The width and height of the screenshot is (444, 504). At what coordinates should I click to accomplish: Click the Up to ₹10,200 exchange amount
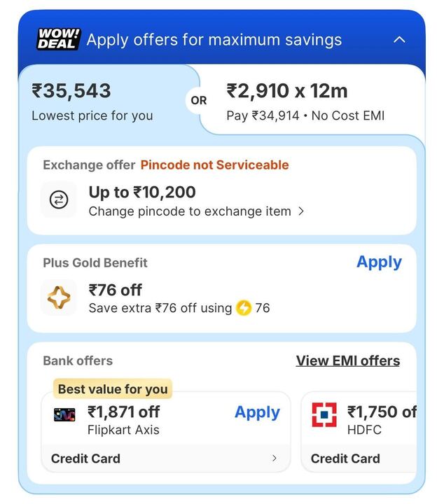coord(142,192)
